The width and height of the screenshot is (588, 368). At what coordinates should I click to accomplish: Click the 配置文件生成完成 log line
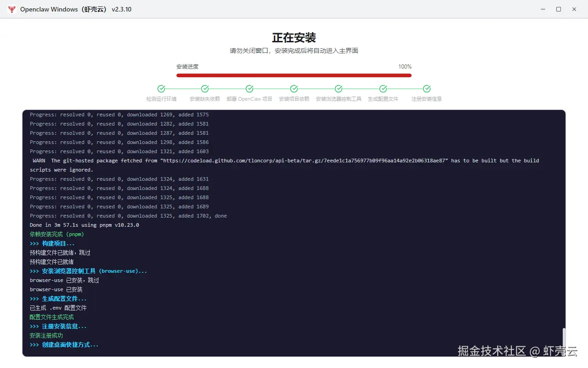52,317
